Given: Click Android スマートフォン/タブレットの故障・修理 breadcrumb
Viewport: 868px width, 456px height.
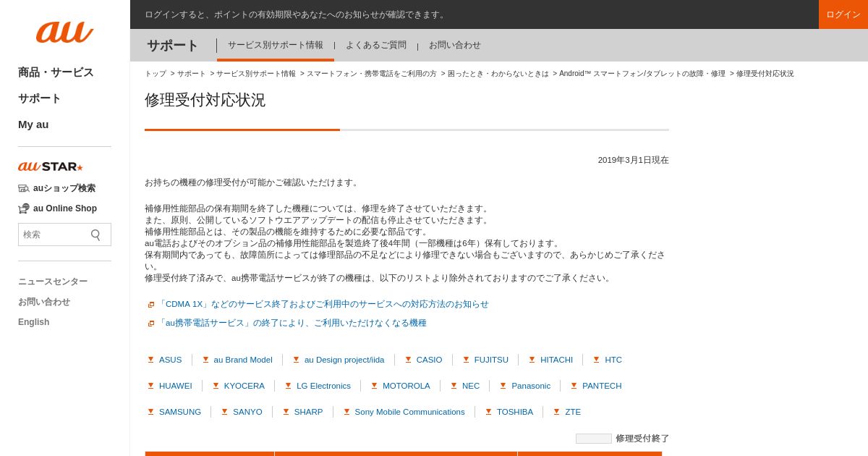Looking at the screenshot, I should [x=642, y=74].
